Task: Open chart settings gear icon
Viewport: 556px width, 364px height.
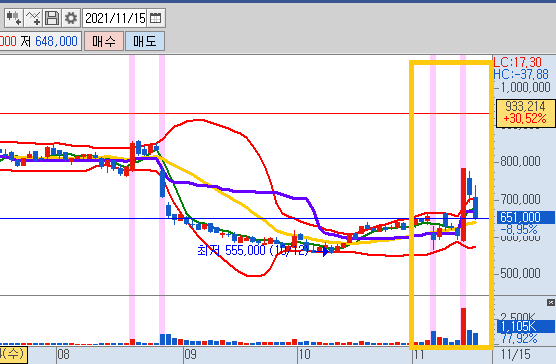Action: pyautogui.click(x=71, y=18)
